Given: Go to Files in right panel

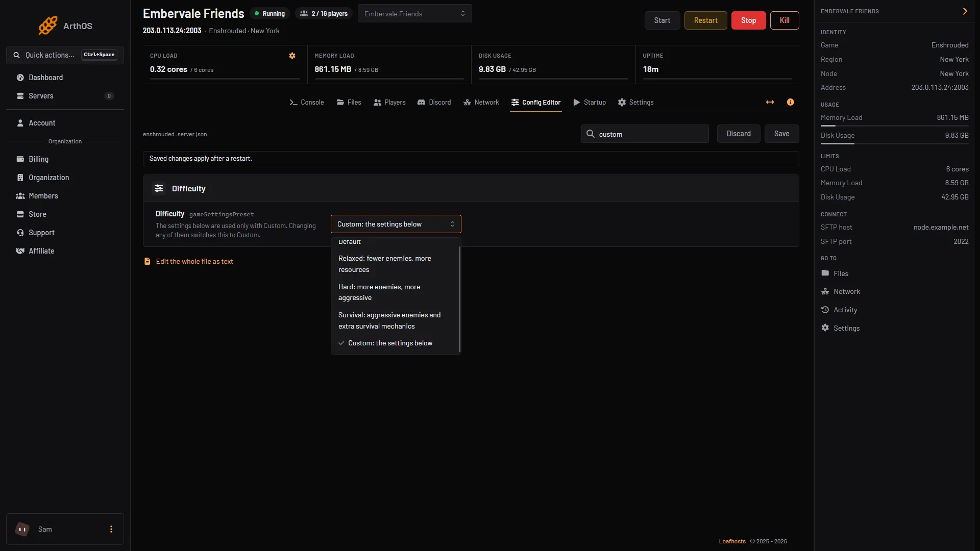Looking at the screenshot, I should 835,273.
